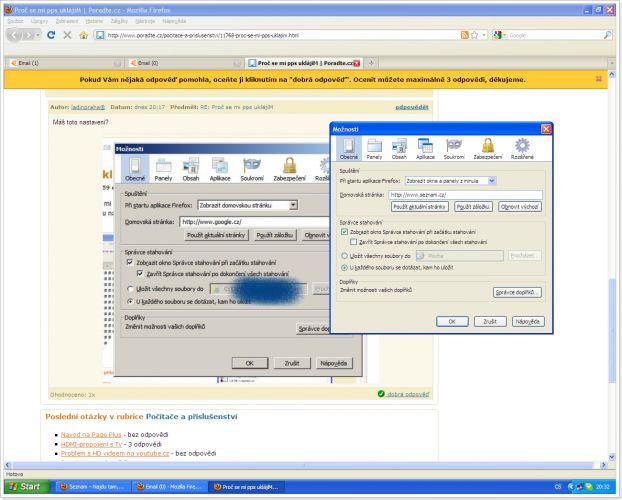The image size is (622, 500).
Task: Go back with the Firefox back arrow
Action: (14, 35)
